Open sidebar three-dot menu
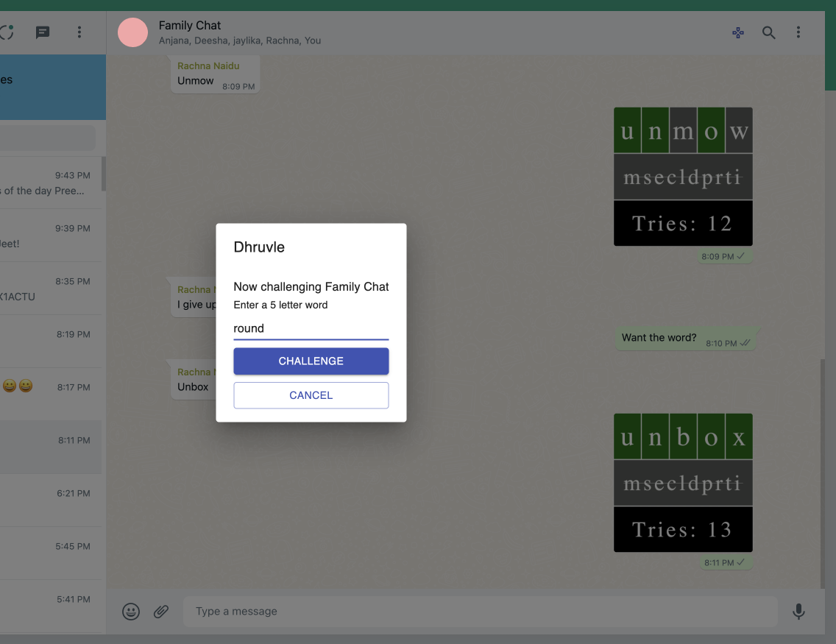 [79, 32]
